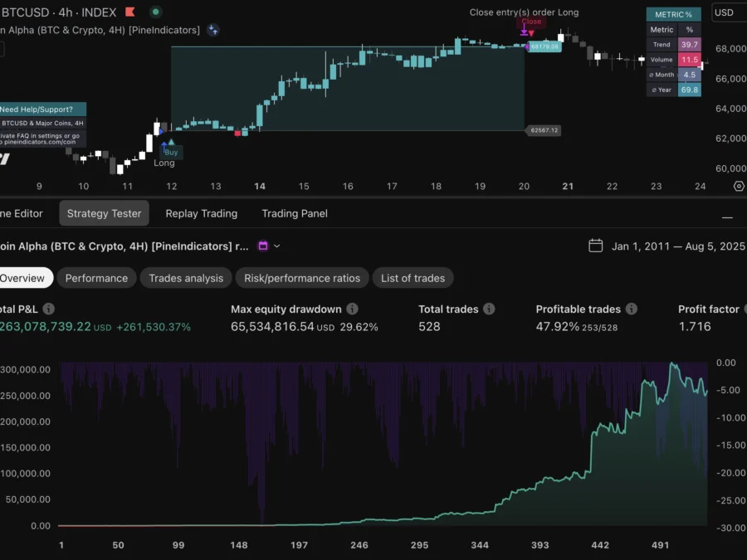Click Close entry(s) order Long text
The image size is (747, 560).
[x=524, y=12]
